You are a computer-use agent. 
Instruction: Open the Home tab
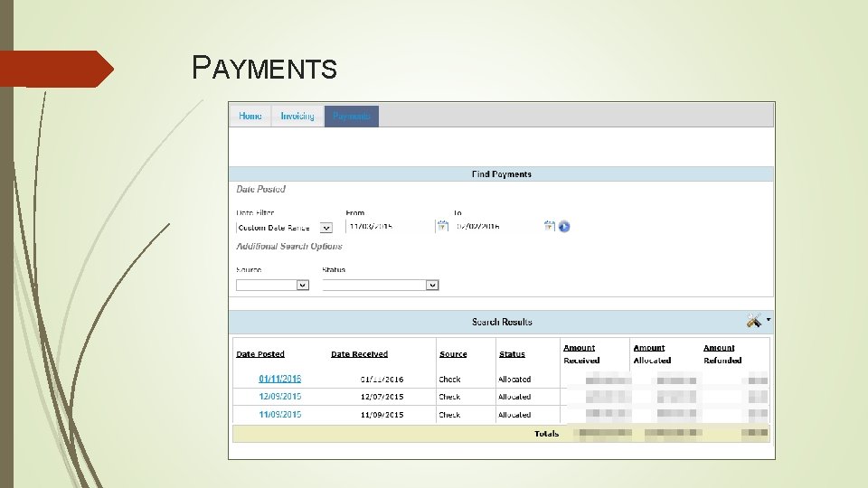(x=250, y=117)
